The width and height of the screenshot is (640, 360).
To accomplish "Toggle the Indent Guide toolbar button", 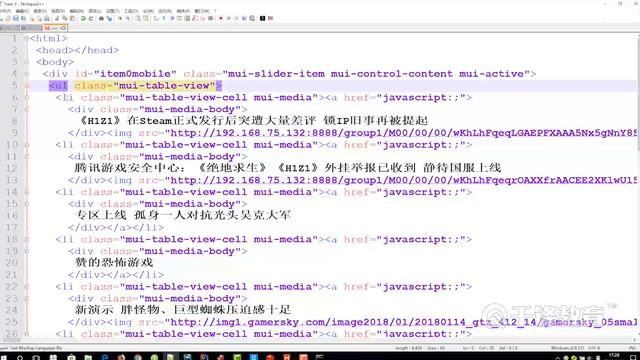I will pos(172,18).
